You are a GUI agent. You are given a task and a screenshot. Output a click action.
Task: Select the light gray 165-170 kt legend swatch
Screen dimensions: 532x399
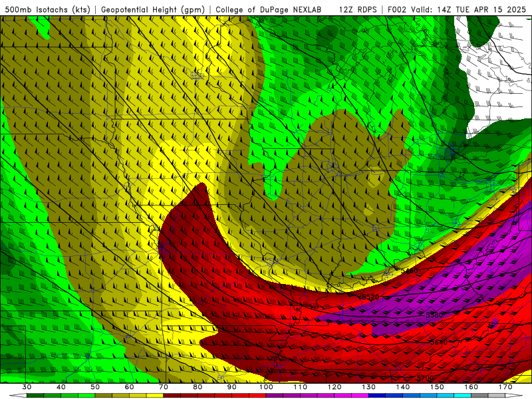(497, 396)
